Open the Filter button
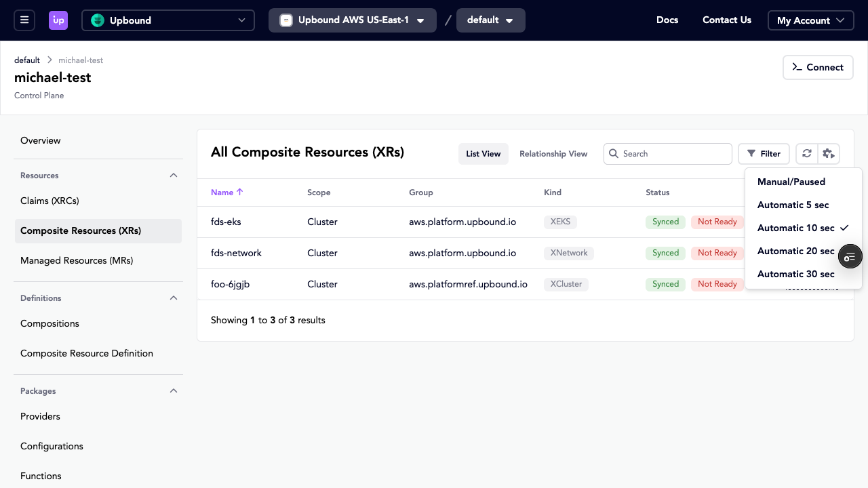The image size is (868, 488). pos(764,154)
